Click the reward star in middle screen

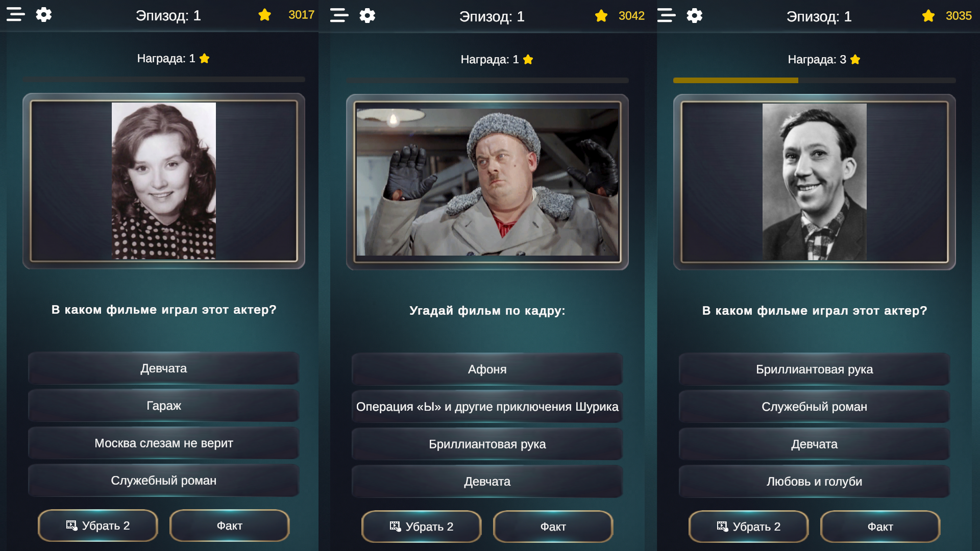point(528,59)
